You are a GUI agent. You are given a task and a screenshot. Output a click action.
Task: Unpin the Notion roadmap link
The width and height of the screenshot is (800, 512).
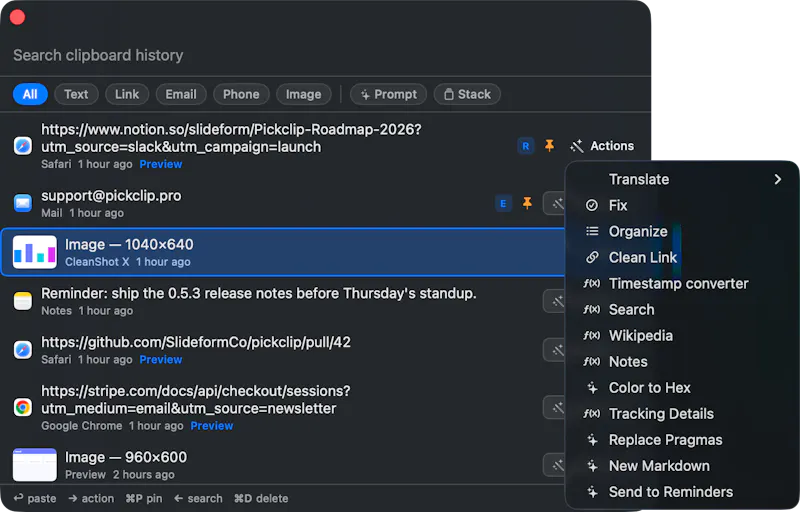pos(549,146)
